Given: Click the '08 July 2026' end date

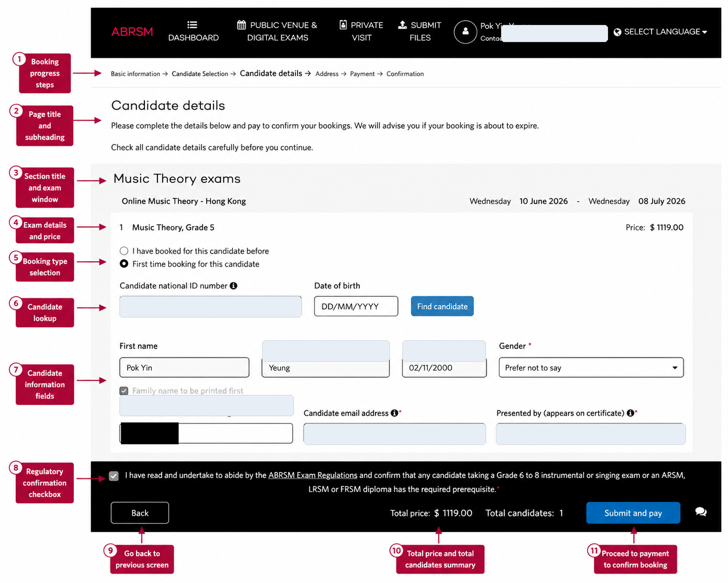Looking at the screenshot, I should (x=662, y=201).
